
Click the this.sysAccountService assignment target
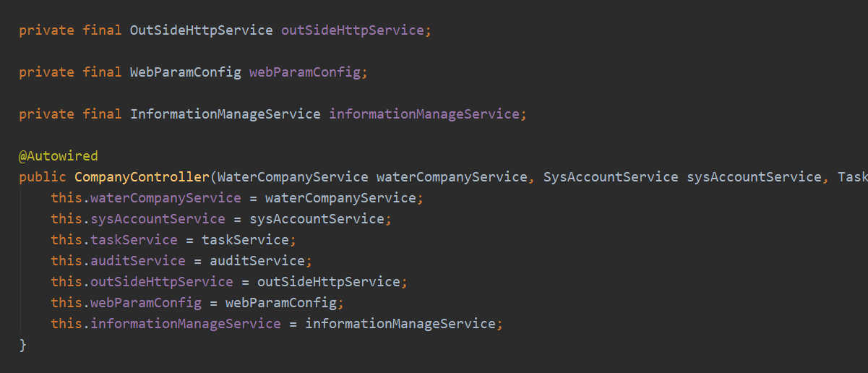click(x=158, y=219)
